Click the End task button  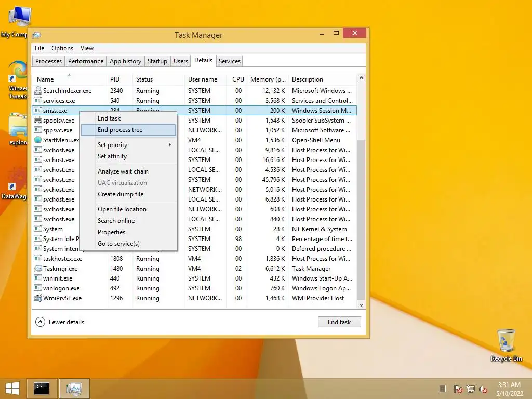(339, 322)
